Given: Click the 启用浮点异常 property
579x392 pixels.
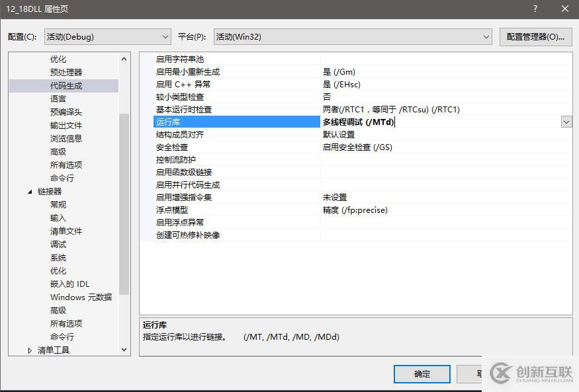Looking at the screenshot, I should point(180,222).
